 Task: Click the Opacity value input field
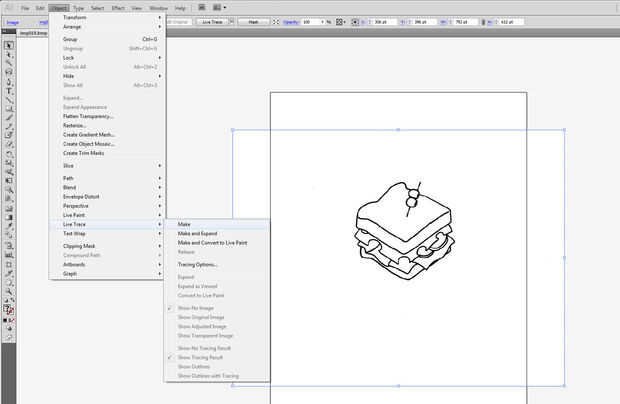[309, 20]
